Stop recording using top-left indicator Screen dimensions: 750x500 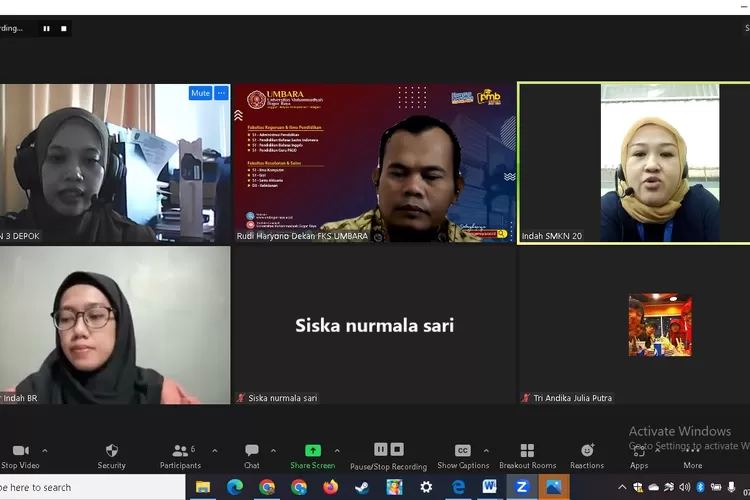pyautogui.click(x=64, y=29)
